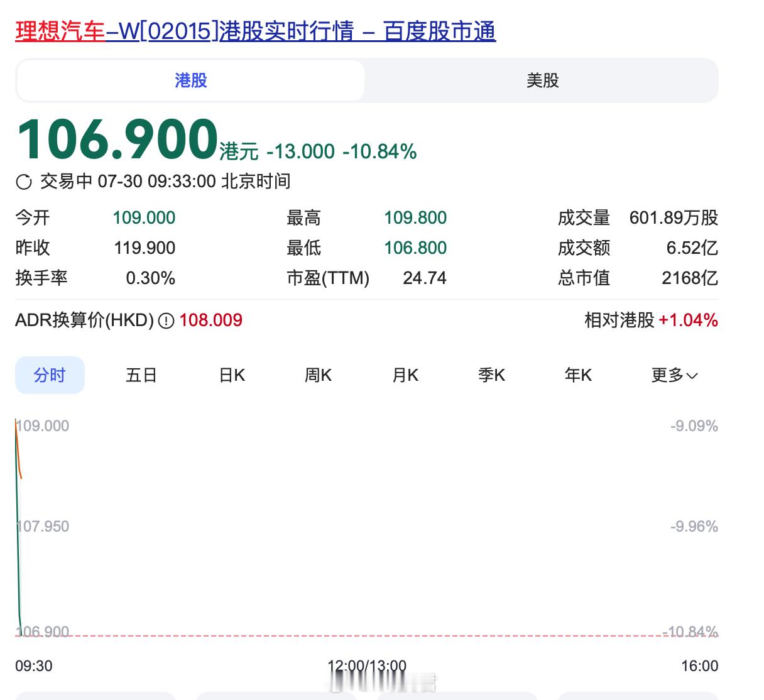This screenshot has width=764, height=700.
Task: Click the 成交额 value 6.52亿
Action: coord(692,248)
